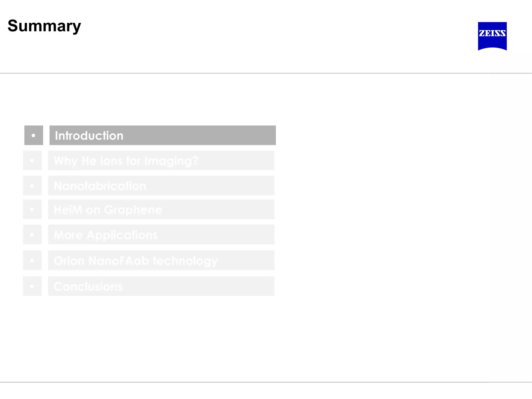Select the Conclusions agenda item
This screenshot has width=532, height=399.
(x=161, y=286)
